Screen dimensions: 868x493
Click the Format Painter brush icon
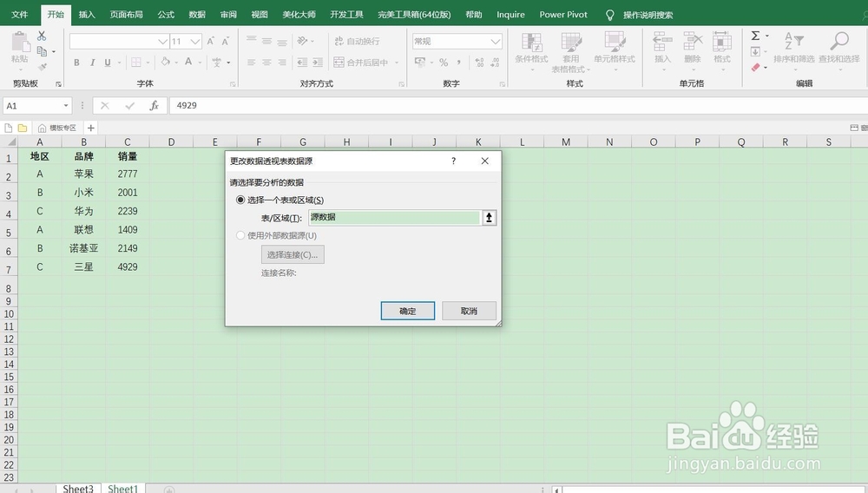click(42, 67)
